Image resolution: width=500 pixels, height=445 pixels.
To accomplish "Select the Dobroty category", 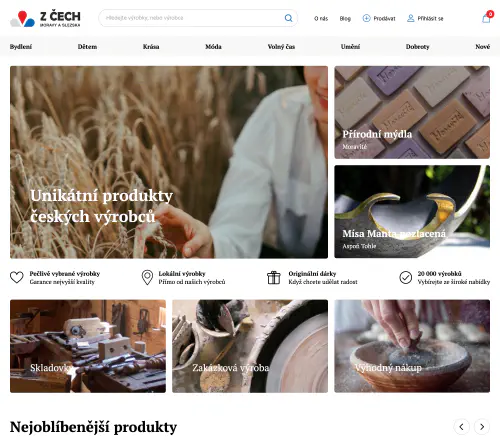I will coord(417,47).
